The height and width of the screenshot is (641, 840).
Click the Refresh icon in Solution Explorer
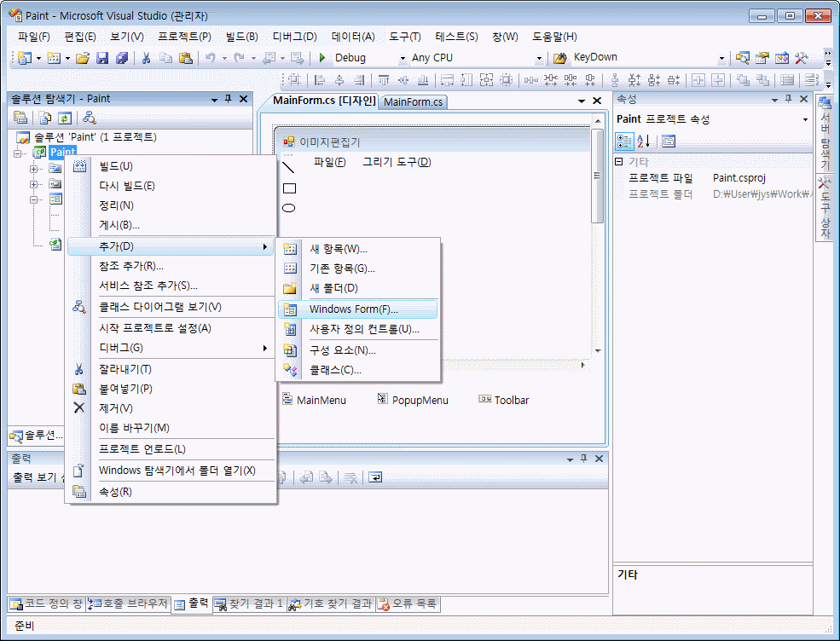point(65,118)
